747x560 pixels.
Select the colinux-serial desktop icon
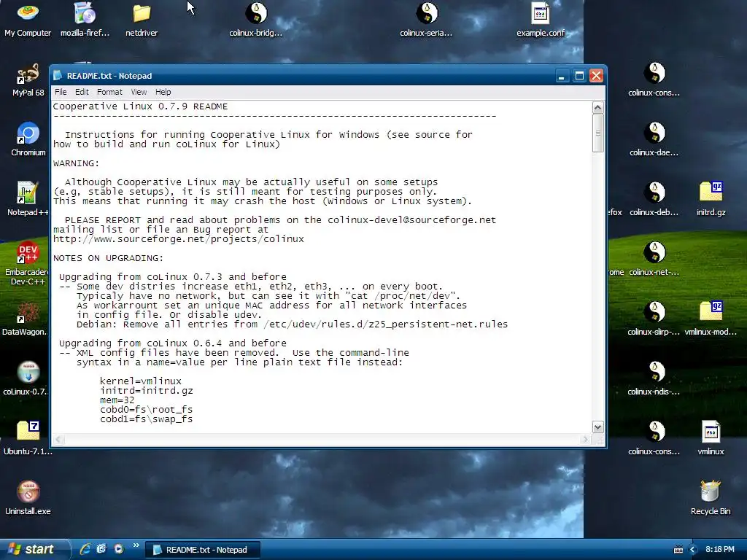pos(426,20)
